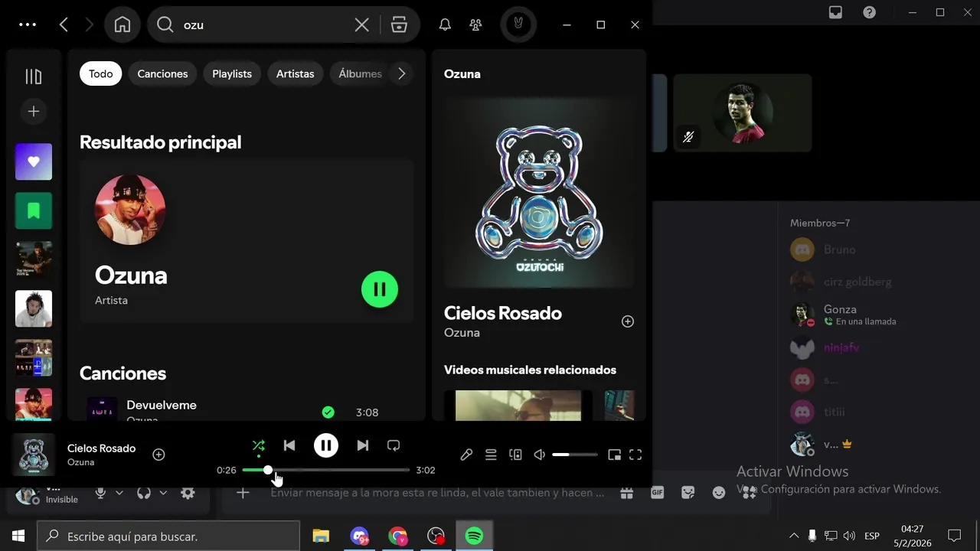This screenshot has height=551, width=980.
Task: Select the Artistas filter chip
Action: click(295, 73)
